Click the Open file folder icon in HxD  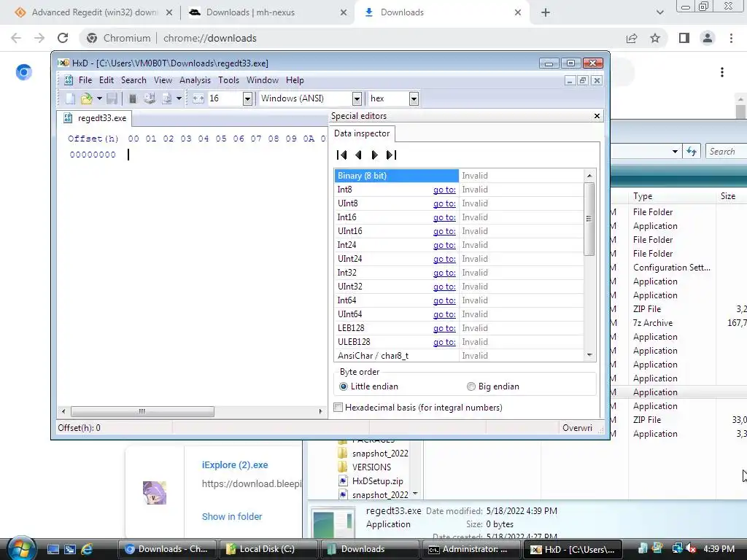tap(86, 98)
